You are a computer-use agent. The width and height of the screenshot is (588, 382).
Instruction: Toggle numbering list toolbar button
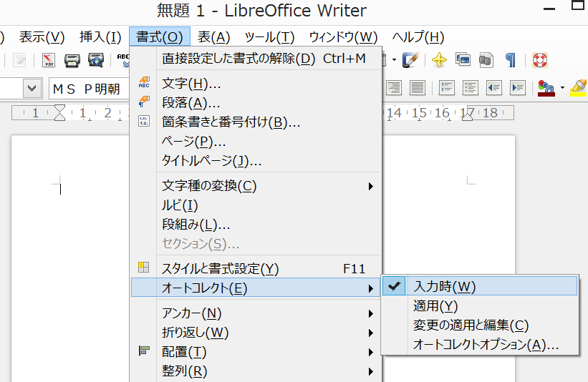tap(447, 88)
